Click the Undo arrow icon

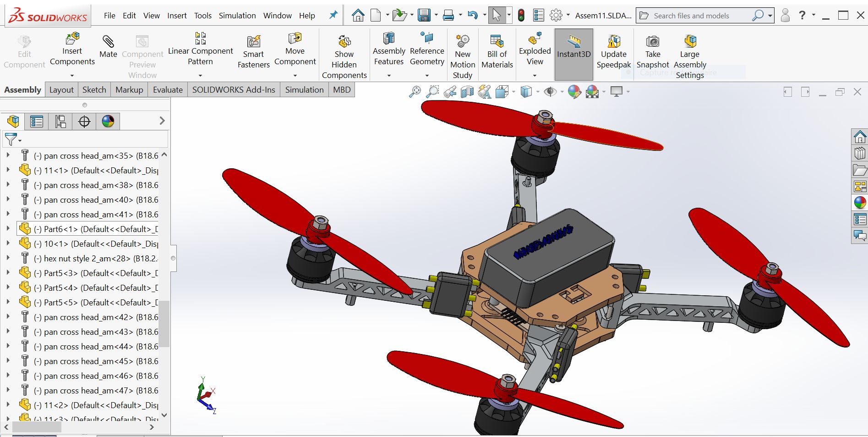coord(473,16)
